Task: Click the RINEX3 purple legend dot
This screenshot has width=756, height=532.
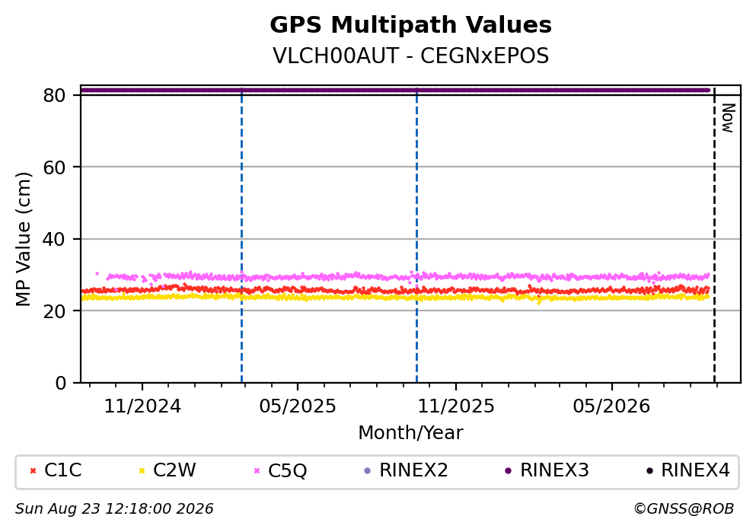Action: pos(508,471)
